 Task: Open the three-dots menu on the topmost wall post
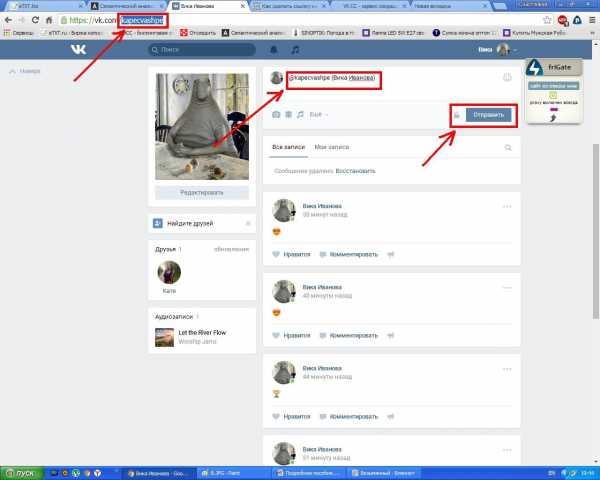click(x=507, y=207)
